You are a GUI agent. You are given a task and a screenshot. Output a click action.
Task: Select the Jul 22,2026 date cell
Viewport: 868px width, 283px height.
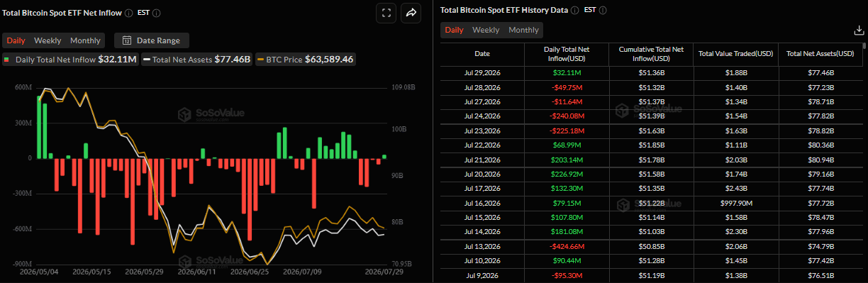(x=482, y=145)
